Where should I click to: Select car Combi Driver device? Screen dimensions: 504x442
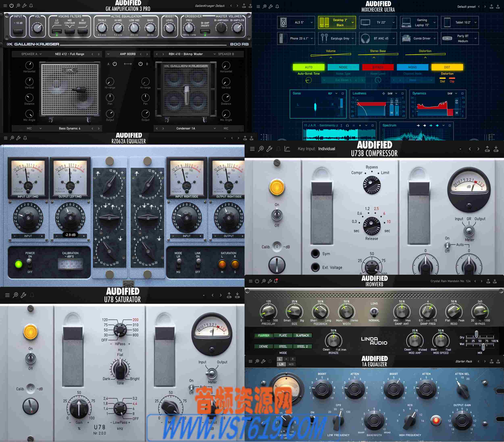[x=419, y=38]
